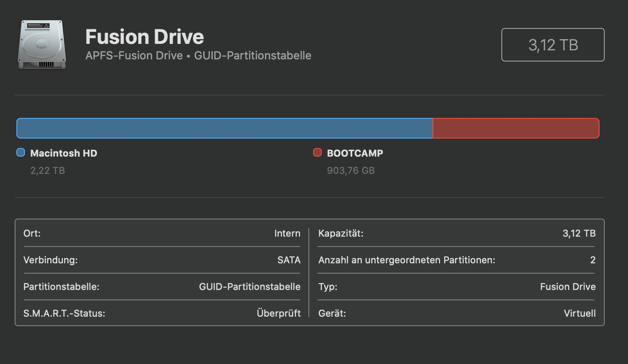The width and height of the screenshot is (628, 364).
Task: Click the S.M.A.R.T.-Status value Überprüft
Action: (x=279, y=313)
